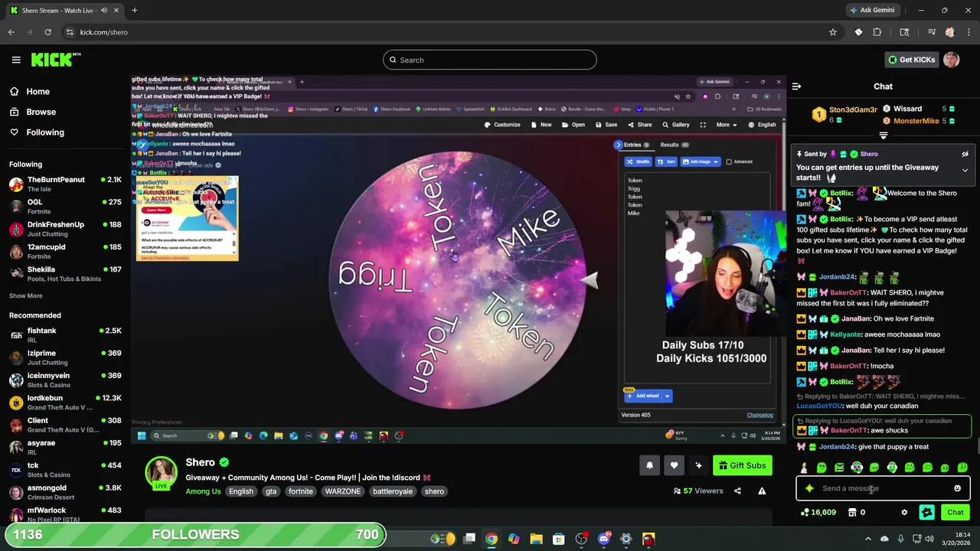Open OGL channel in Following

click(x=65, y=207)
